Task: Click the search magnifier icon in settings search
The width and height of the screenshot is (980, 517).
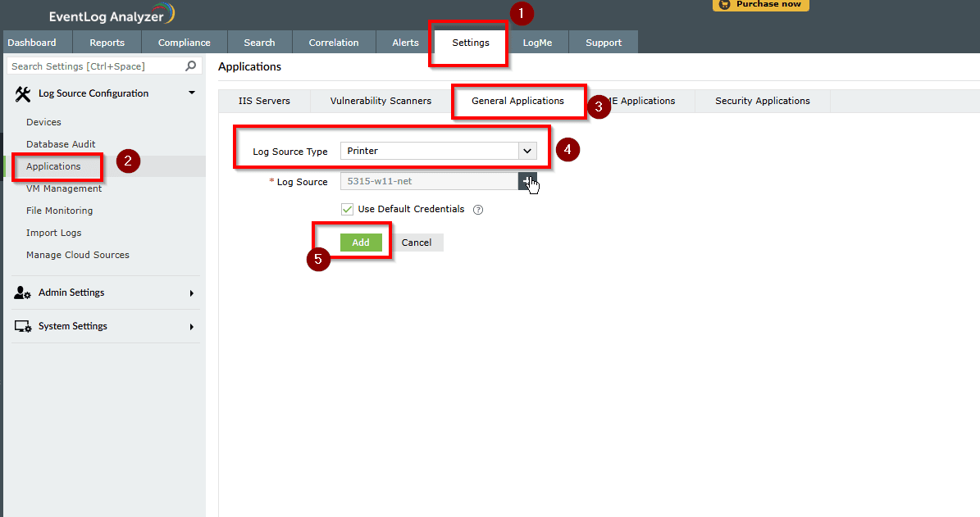Action: 190,66
